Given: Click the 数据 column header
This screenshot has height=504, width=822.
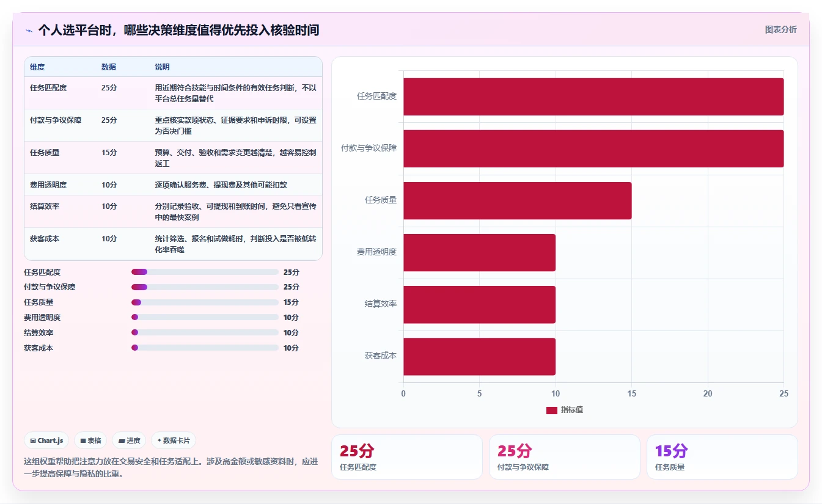Looking at the screenshot, I should 109,67.
